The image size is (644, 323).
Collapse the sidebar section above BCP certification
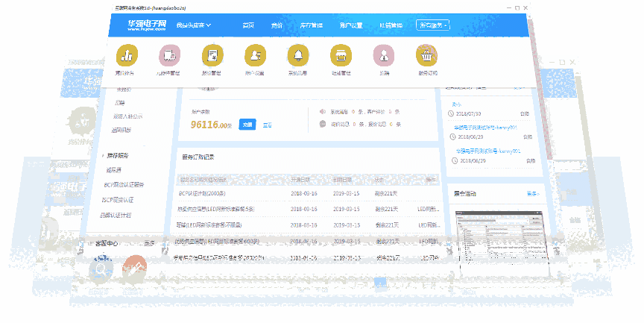pyautogui.click(x=116, y=156)
